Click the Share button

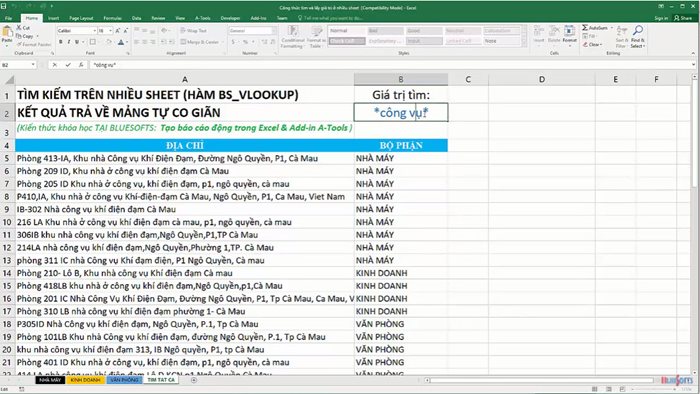(x=683, y=18)
